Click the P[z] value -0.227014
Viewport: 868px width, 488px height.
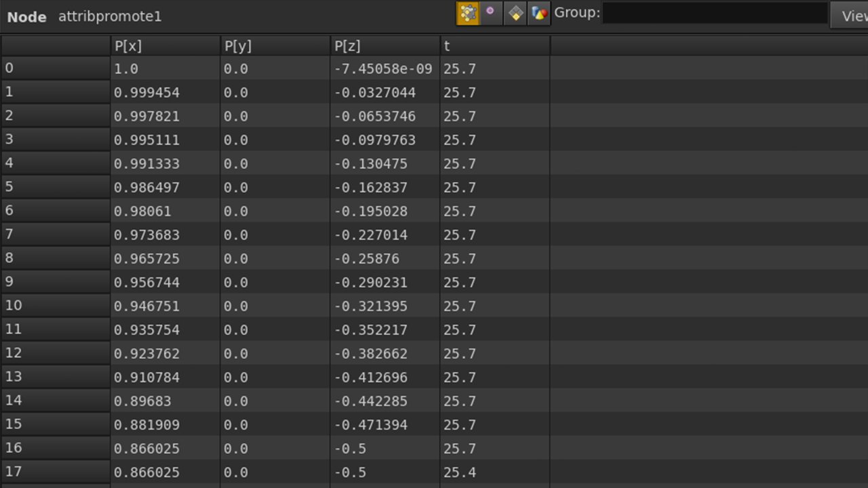(371, 235)
